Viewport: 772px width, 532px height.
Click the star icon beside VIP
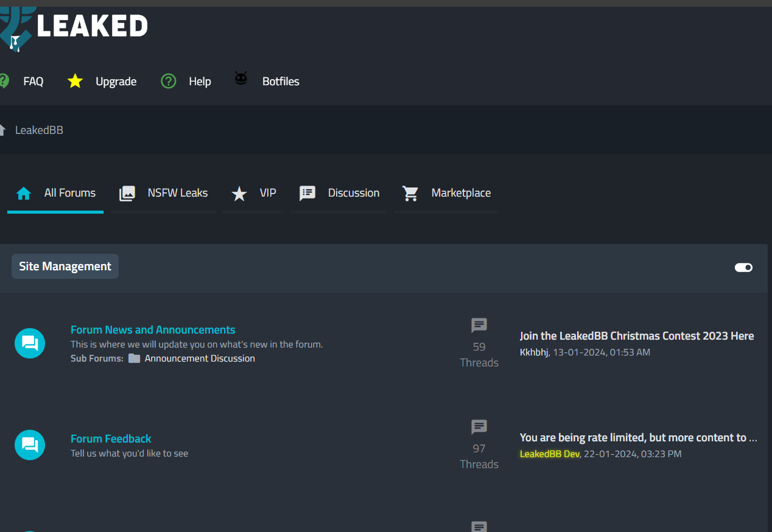[239, 194]
